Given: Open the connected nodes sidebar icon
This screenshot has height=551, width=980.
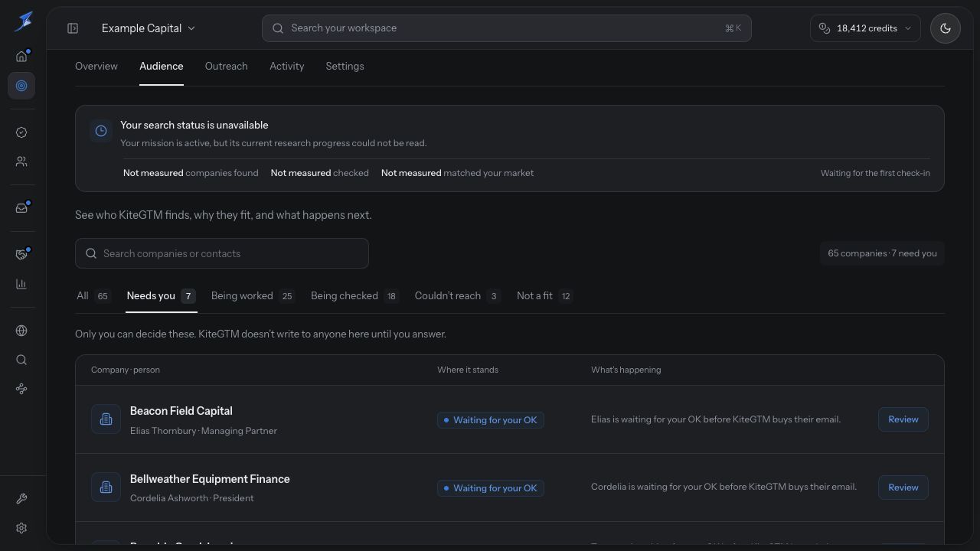Looking at the screenshot, I should [21, 389].
